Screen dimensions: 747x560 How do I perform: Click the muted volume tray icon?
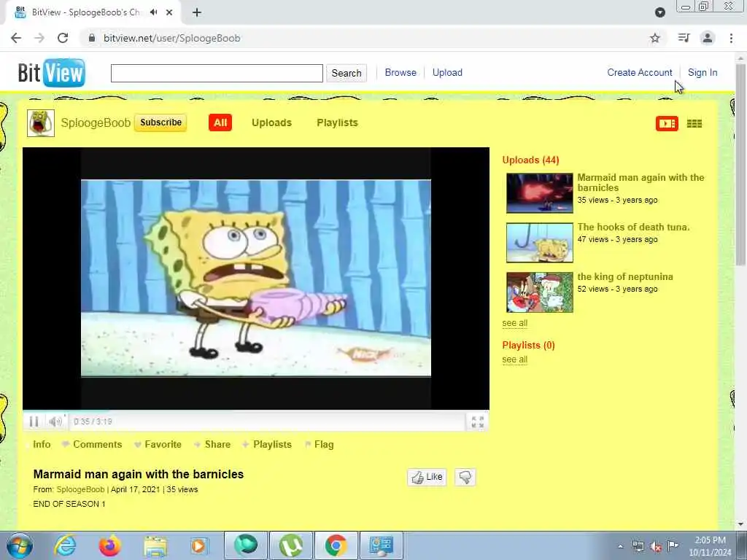pos(656,546)
